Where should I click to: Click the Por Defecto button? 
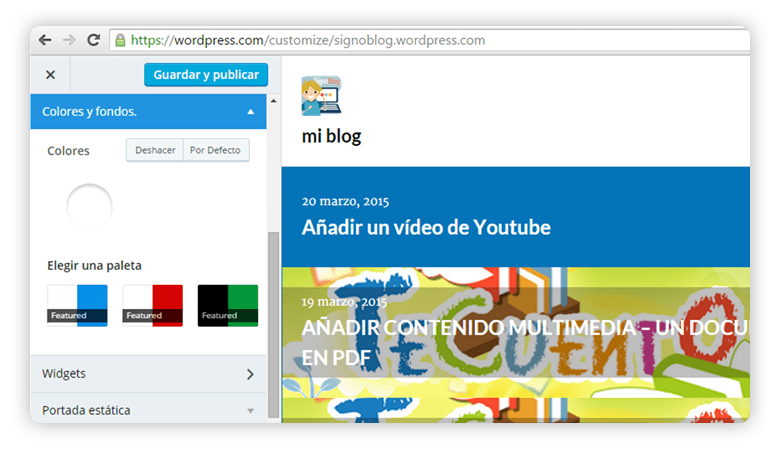(215, 150)
